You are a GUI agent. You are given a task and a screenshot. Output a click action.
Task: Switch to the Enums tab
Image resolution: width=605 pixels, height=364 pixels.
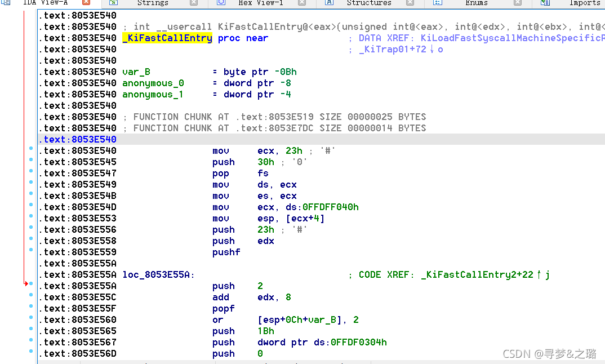[477, 3]
